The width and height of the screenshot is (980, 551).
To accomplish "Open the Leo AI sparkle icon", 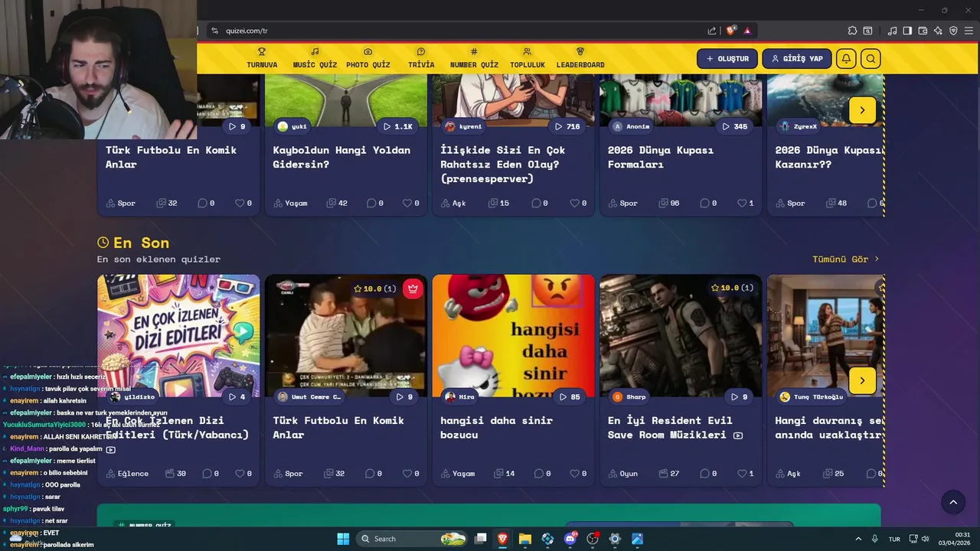I will coord(938,31).
